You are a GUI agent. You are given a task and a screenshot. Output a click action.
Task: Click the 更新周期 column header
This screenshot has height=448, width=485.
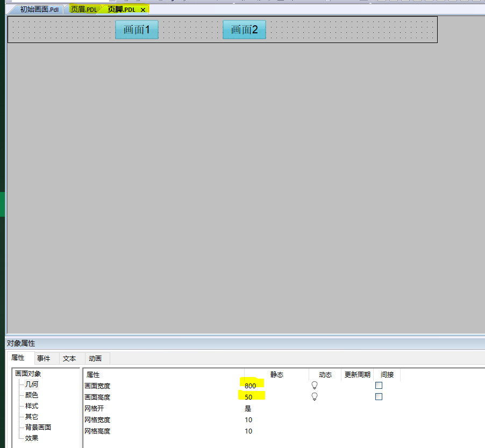(x=357, y=375)
